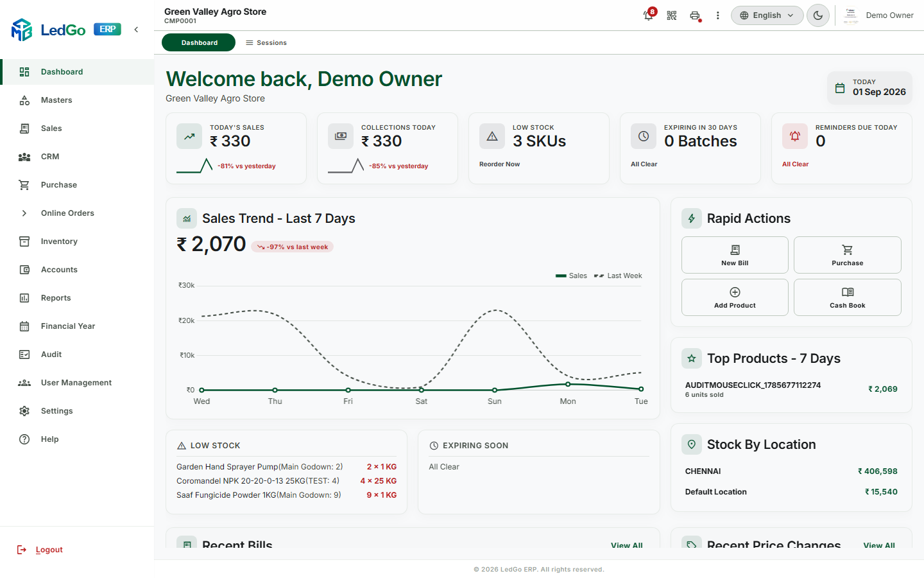This screenshot has width=924, height=578.
Task: Click Today's Sales trend icon
Action: coord(189,136)
